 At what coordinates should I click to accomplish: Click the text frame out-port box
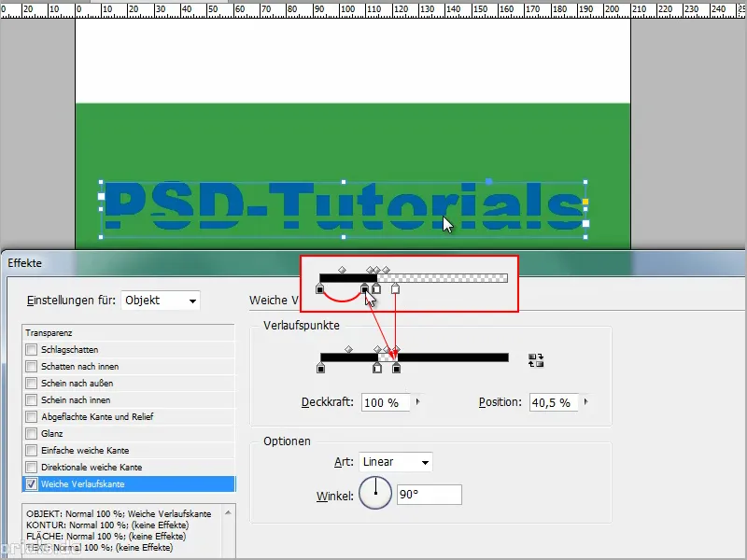pyautogui.click(x=586, y=223)
